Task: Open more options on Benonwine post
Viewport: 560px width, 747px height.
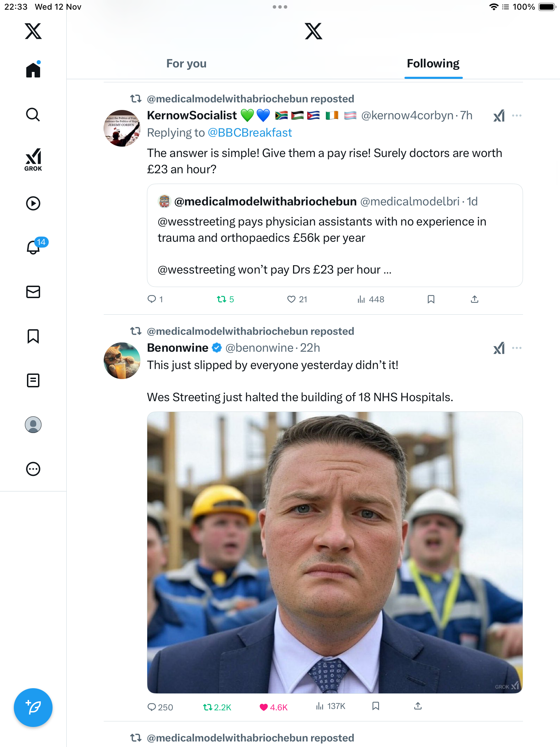Action: (x=516, y=348)
